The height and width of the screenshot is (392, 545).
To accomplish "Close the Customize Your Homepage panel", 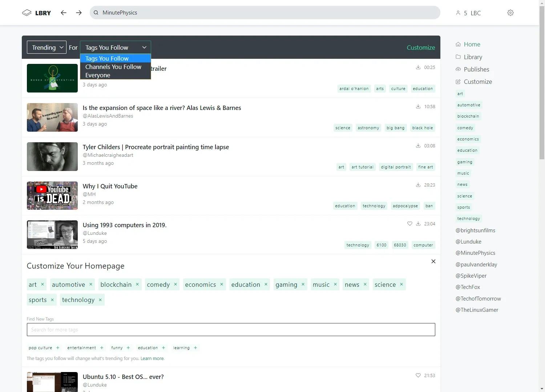I will point(433,261).
